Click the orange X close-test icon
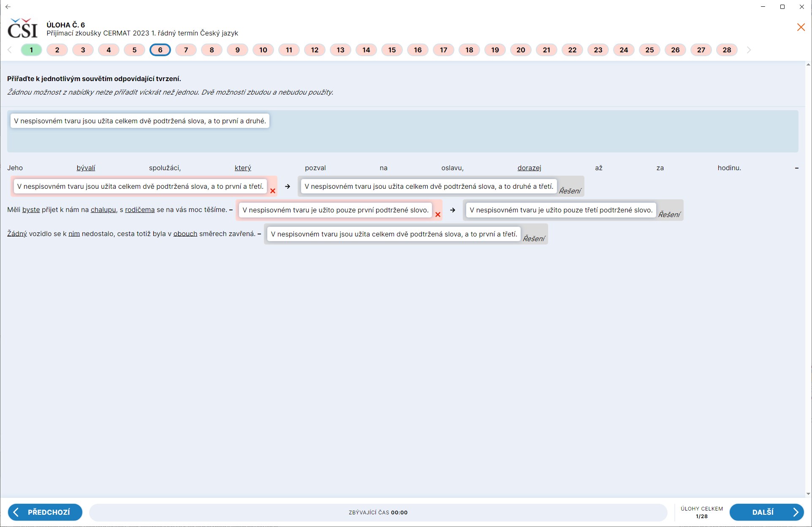 801,27
